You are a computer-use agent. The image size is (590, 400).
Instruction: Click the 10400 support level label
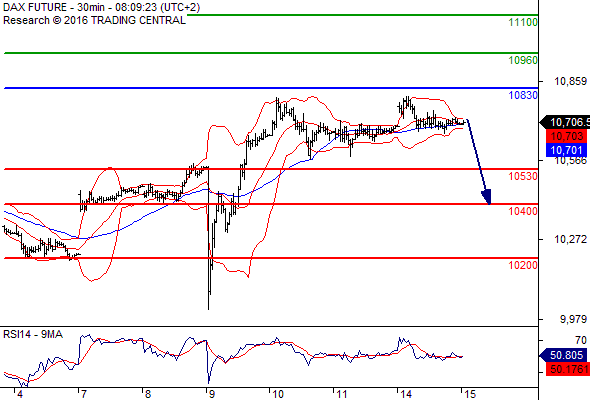click(523, 211)
